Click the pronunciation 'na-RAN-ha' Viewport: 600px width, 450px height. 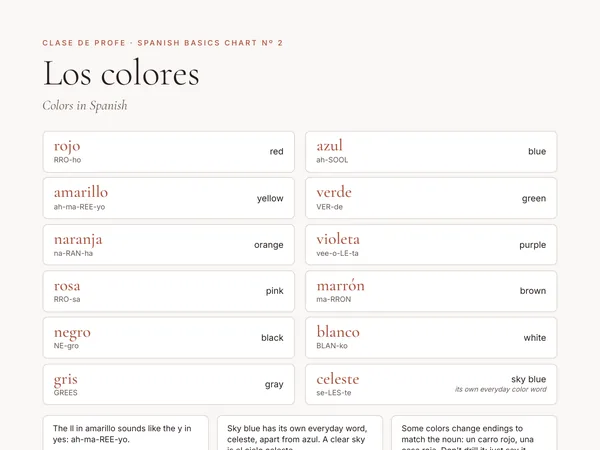[x=73, y=253]
